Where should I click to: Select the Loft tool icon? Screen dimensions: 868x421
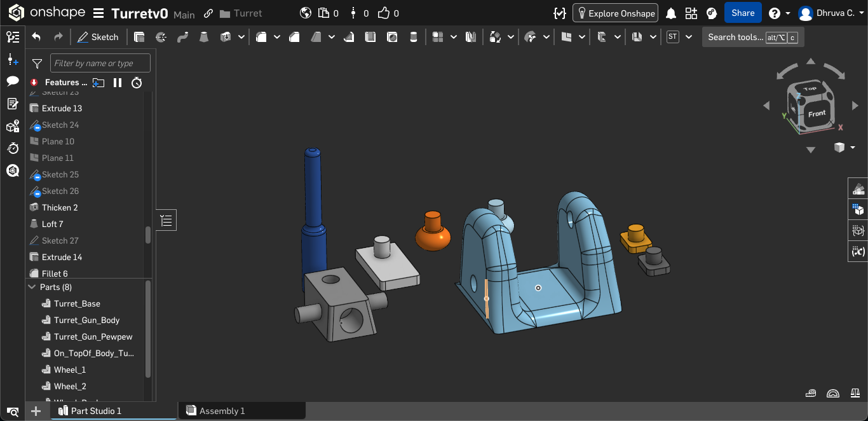point(203,37)
